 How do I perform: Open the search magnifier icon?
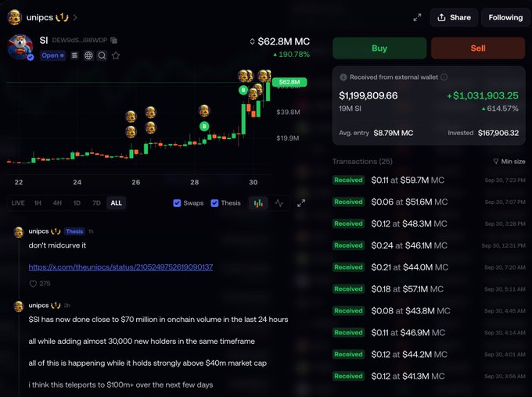click(x=102, y=55)
